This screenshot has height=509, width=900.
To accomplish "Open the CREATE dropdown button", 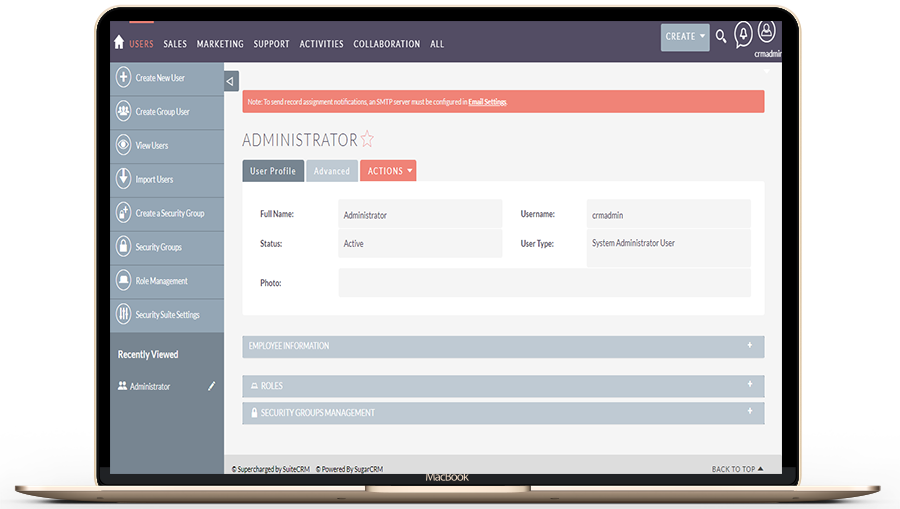I will click(x=685, y=37).
